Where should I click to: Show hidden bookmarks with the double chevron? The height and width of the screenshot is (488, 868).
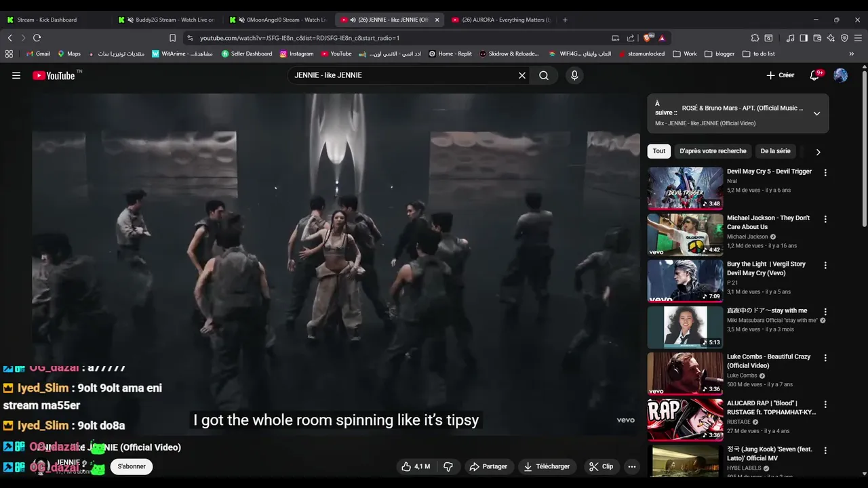pos(852,54)
